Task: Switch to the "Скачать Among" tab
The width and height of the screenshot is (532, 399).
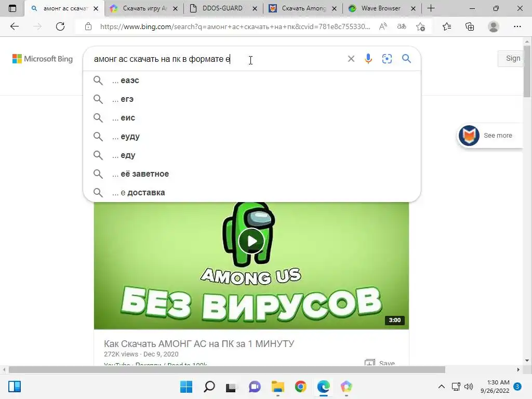Action: 302,8
